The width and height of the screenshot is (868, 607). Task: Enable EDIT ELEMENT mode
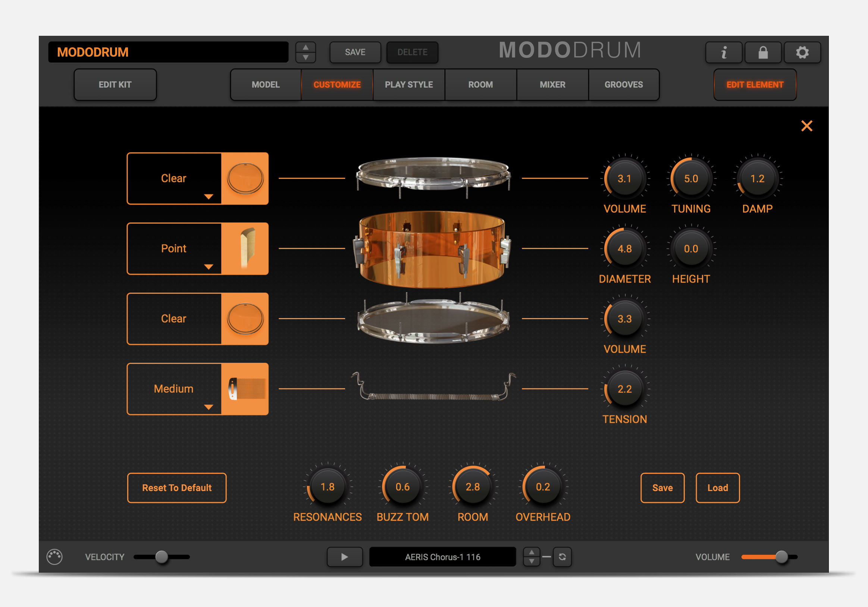point(755,84)
